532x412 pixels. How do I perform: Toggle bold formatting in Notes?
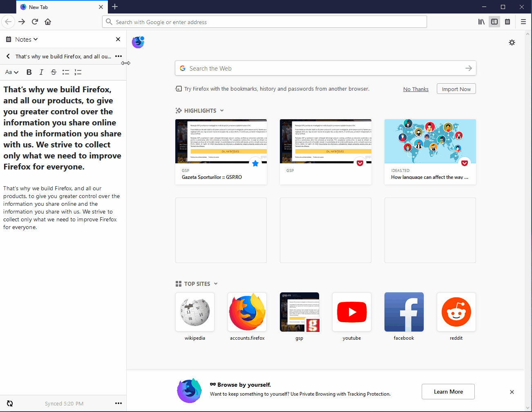(29, 72)
